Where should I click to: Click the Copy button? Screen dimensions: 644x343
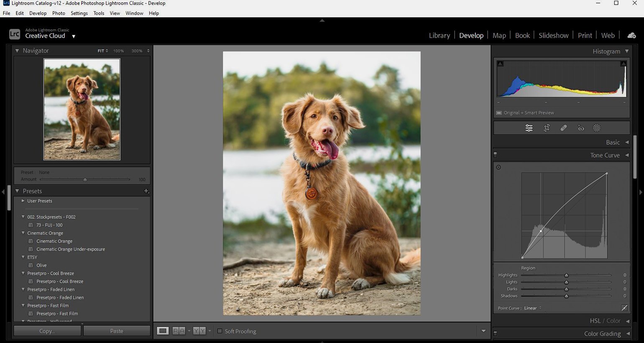tap(47, 331)
